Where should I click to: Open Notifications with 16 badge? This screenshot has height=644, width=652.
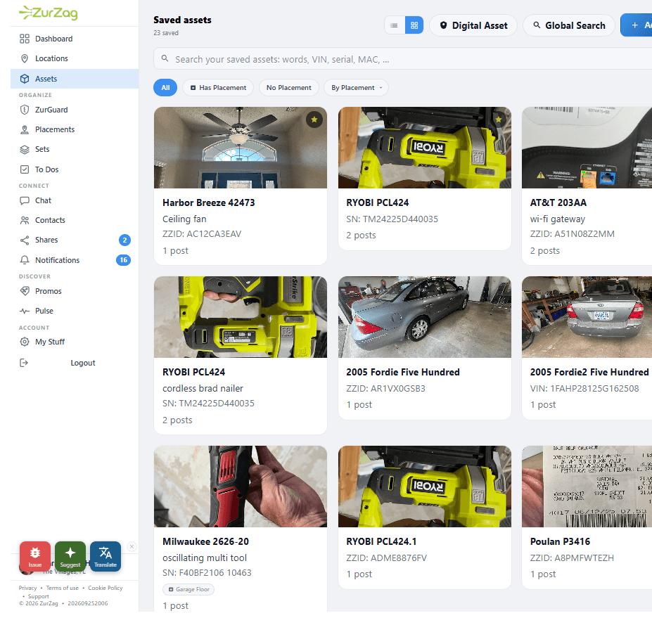(x=75, y=260)
